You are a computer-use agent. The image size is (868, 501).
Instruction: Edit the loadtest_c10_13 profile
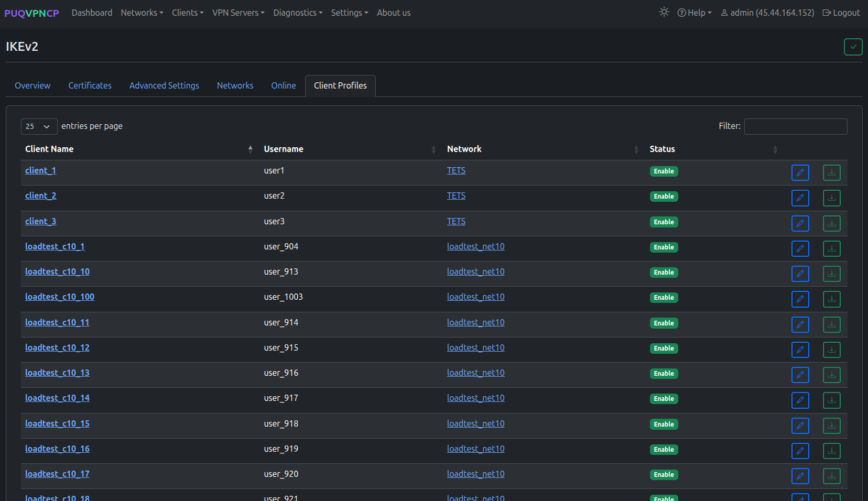(x=800, y=375)
